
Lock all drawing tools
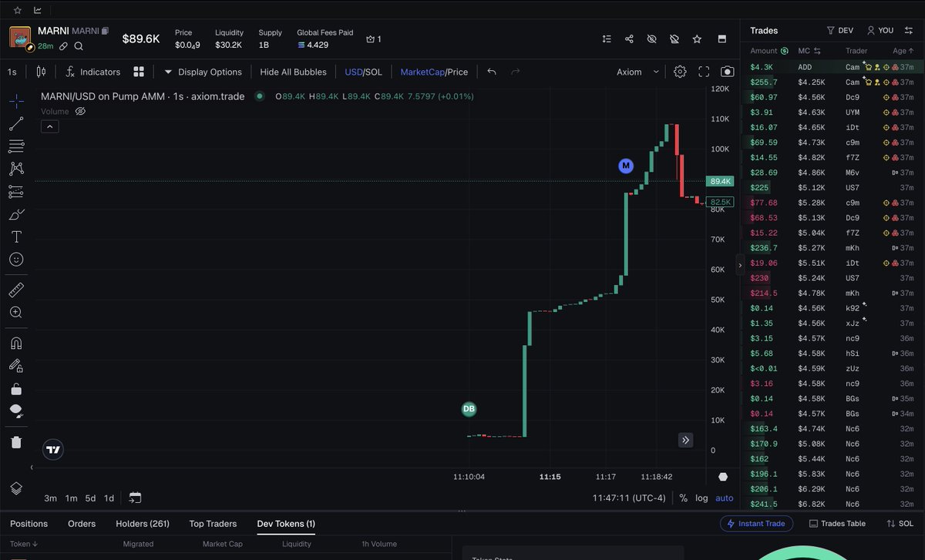[x=16, y=389]
